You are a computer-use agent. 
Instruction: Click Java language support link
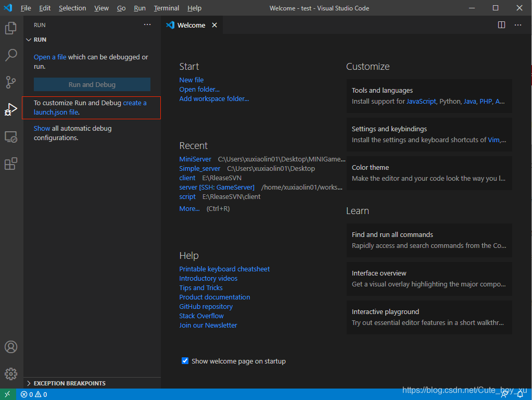pos(470,101)
